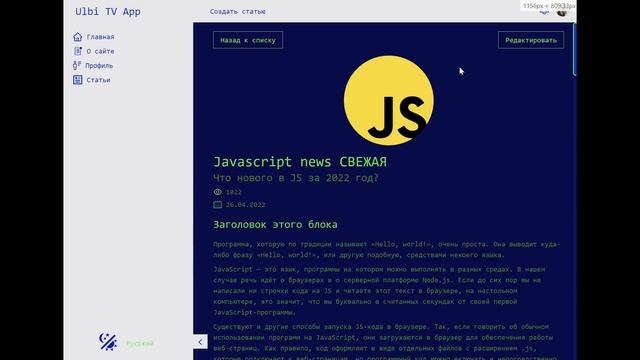The height and width of the screenshot is (360, 640).
Task: Click the eye views icon beside 1022
Action: 218,192
